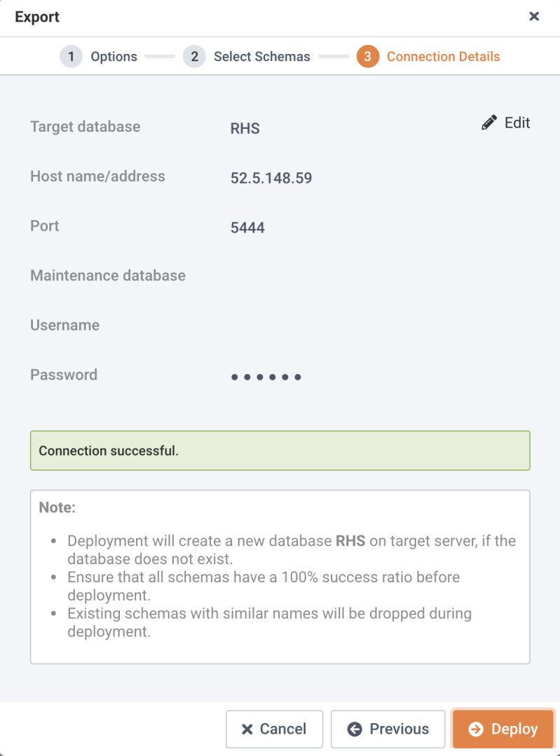Viewport: 560px width, 756px height.
Task: Go to the Options step
Action: (x=114, y=57)
